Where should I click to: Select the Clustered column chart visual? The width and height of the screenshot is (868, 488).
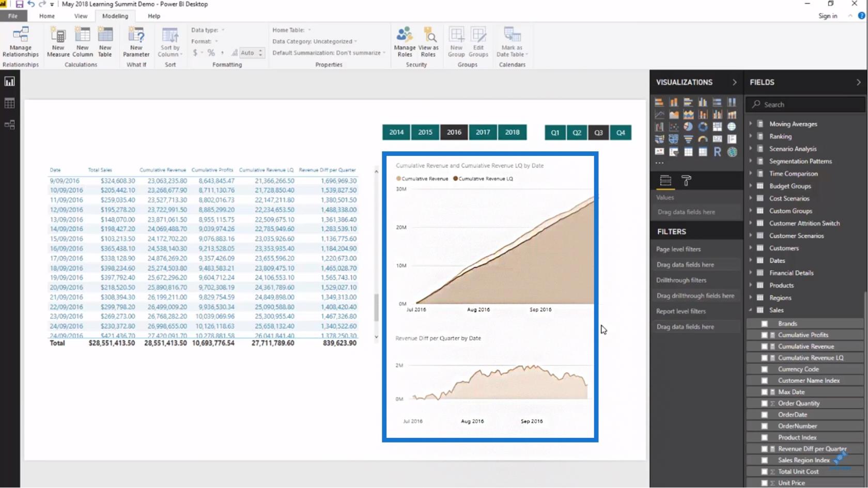pyautogui.click(x=703, y=102)
